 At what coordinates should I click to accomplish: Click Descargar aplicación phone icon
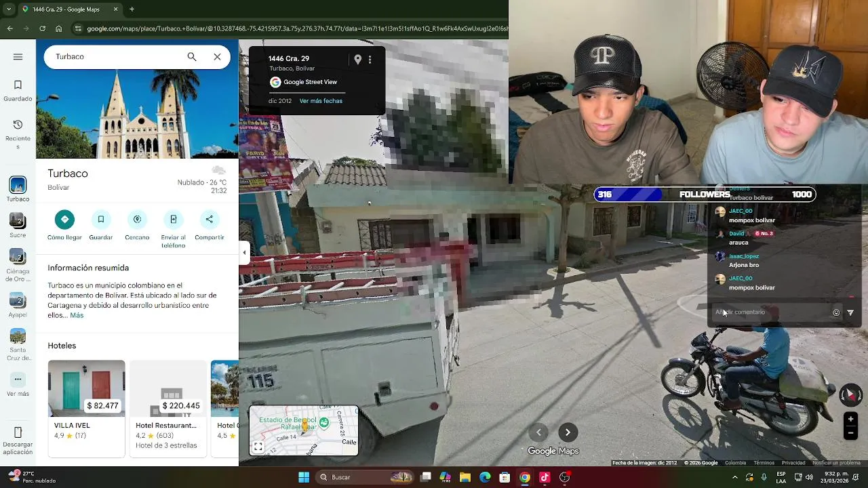click(x=18, y=432)
